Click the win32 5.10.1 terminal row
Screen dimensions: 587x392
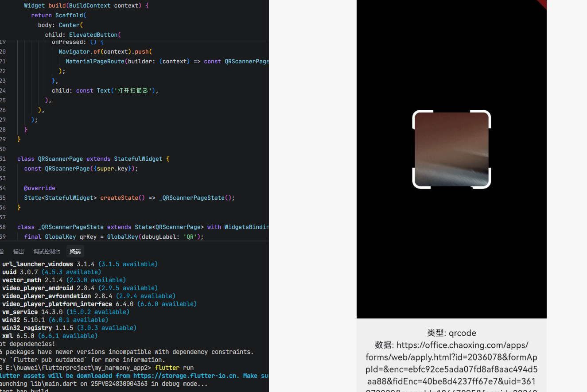[x=55, y=320]
